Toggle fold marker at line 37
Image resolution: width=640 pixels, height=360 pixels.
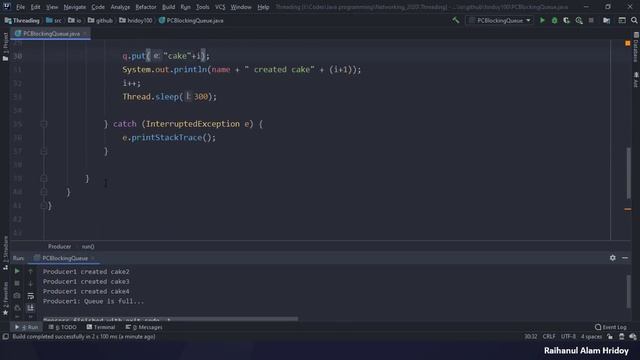tap(44, 151)
